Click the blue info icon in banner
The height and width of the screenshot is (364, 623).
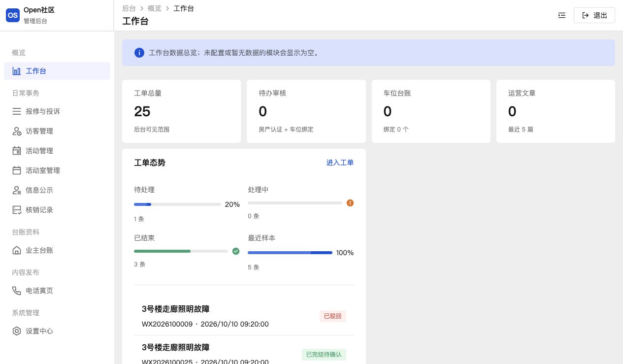139,53
